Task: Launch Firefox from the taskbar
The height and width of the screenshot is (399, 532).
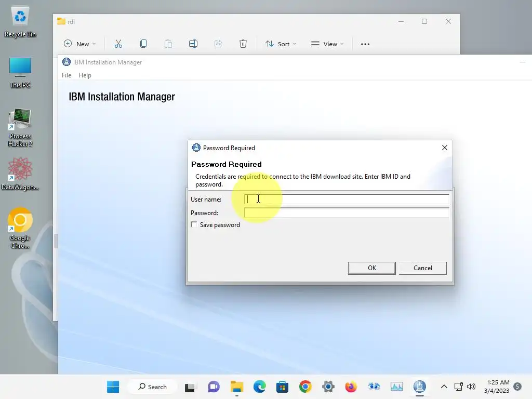Action: tap(351, 387)
